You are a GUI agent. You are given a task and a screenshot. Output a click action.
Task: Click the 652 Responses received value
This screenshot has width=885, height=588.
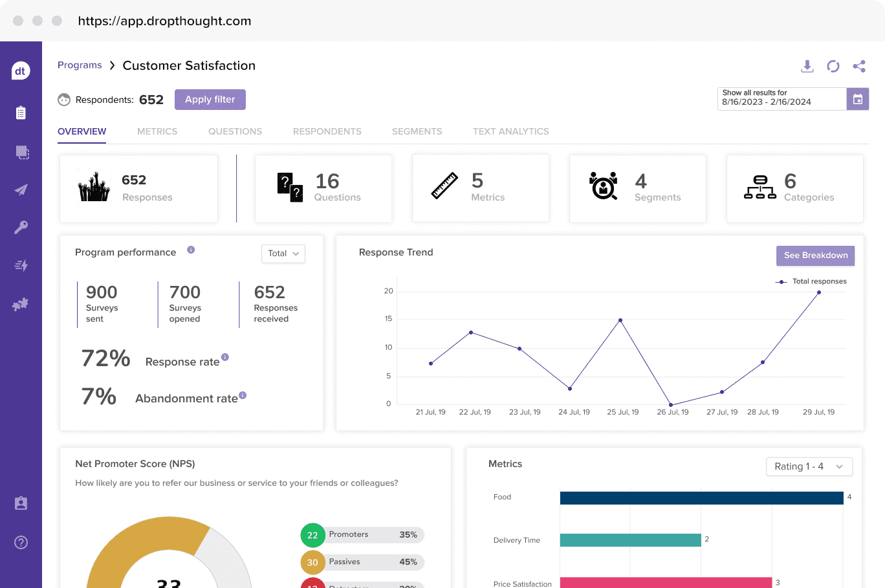pyautogui.click(x=270, y=292)
